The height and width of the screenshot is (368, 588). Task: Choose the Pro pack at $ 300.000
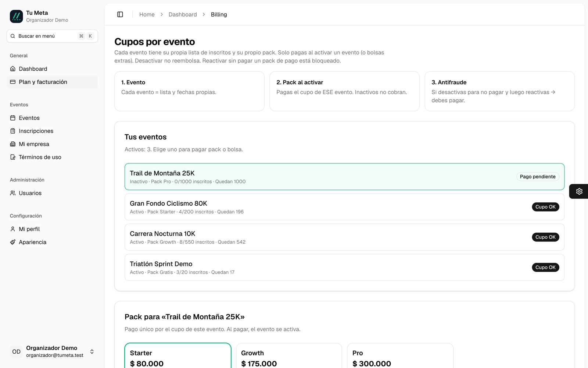click(x=400, y=356)
